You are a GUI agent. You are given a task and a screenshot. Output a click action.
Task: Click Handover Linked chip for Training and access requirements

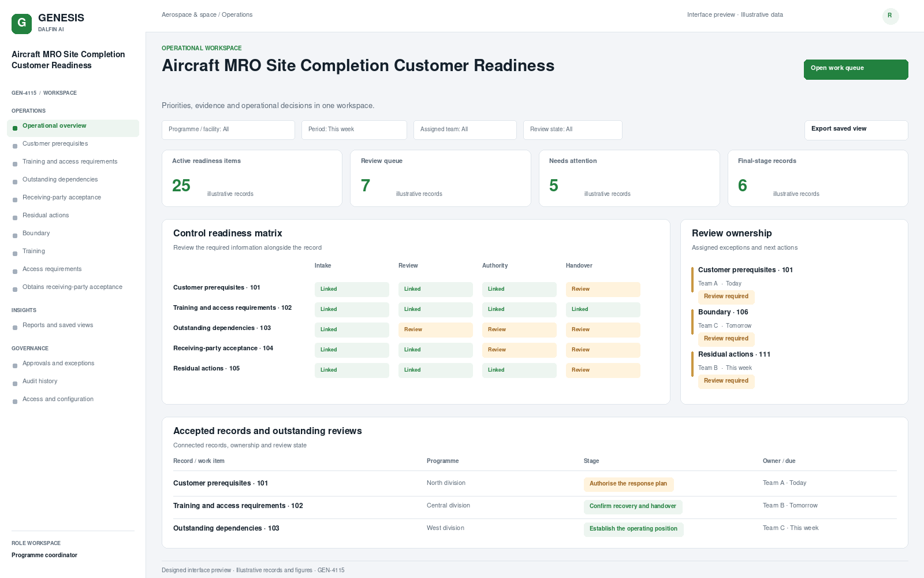(603, 310)
